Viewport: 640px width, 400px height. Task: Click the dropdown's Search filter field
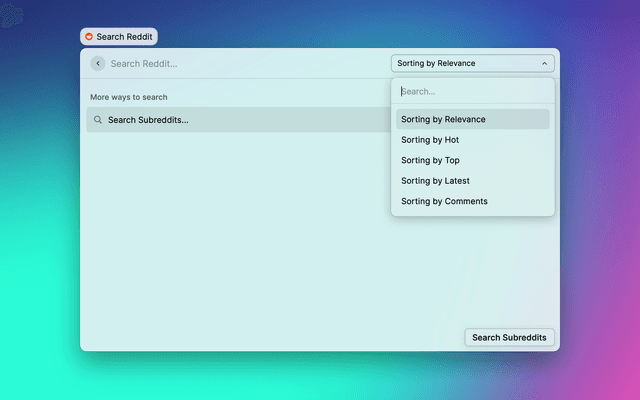(x=472, y=91)
